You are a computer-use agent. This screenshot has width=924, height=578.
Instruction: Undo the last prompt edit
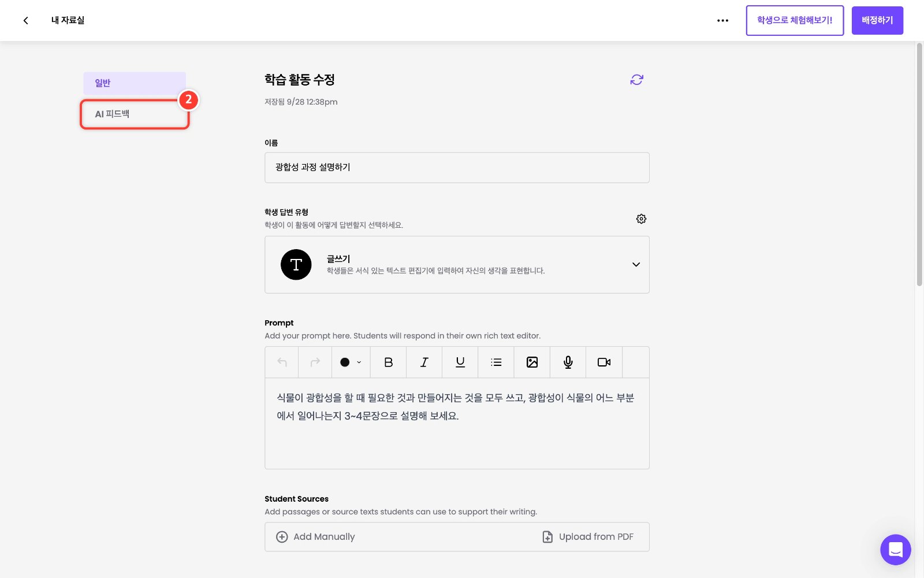(282, 362)
